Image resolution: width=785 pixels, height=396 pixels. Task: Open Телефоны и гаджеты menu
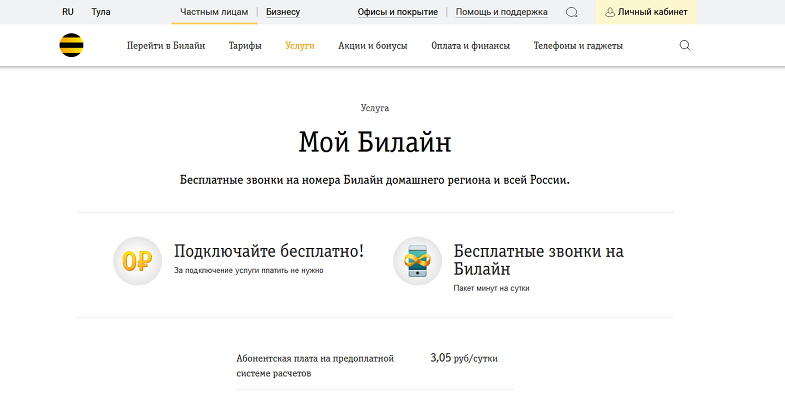coord(578,46)
